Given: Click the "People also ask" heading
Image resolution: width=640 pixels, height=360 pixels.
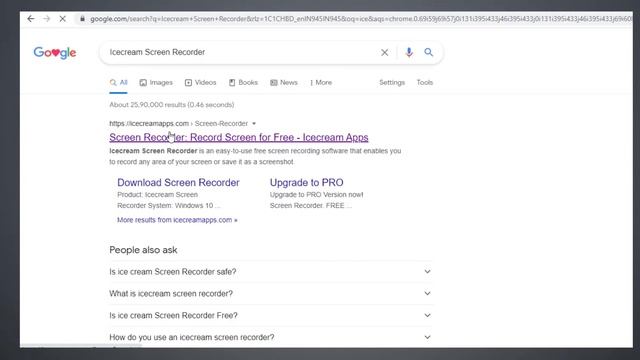Looking at the screenshot, I should pyautogui.click(x=143, y=250).
